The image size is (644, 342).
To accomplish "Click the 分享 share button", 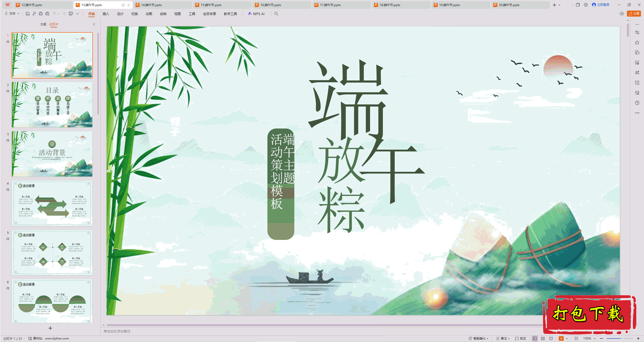I will click(634, 14).
